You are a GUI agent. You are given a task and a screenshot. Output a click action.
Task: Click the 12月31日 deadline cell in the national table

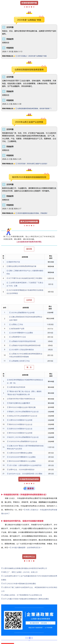point(51,278)
